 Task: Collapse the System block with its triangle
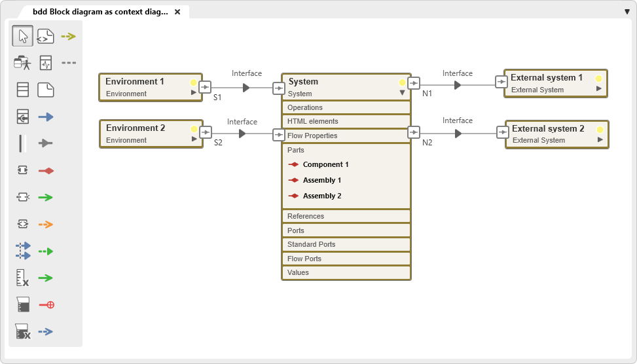(x=402, y=93)
